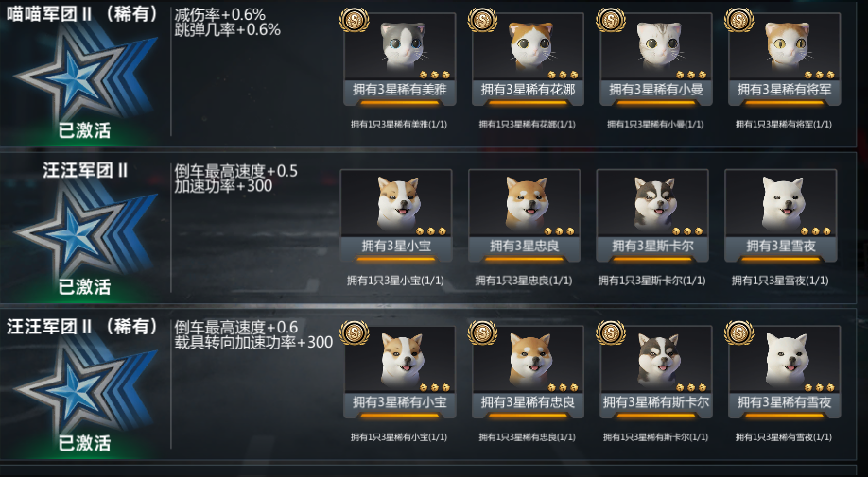
Task: Click the 已激活 status under 汪汪军团 II
Action: (84, 286)
